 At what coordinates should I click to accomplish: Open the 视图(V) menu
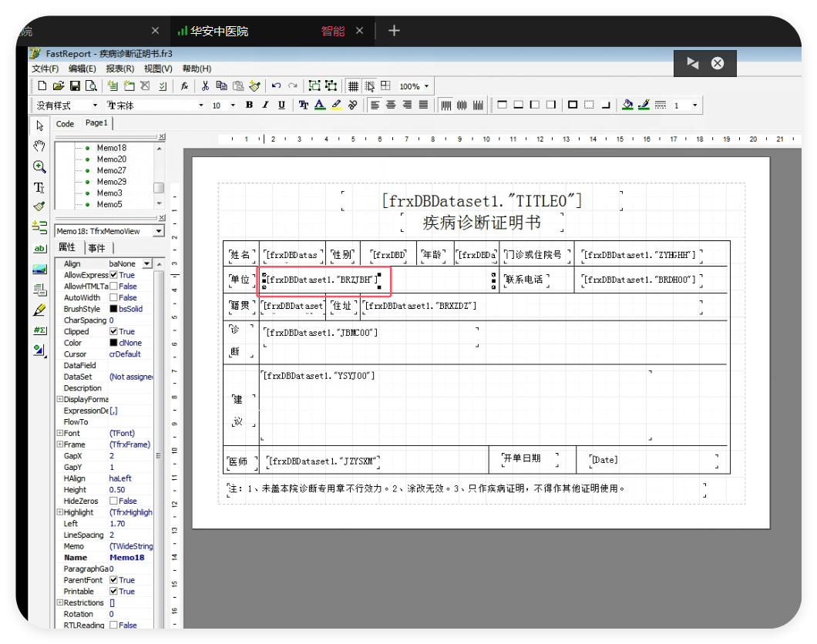[x=158, y=69]
